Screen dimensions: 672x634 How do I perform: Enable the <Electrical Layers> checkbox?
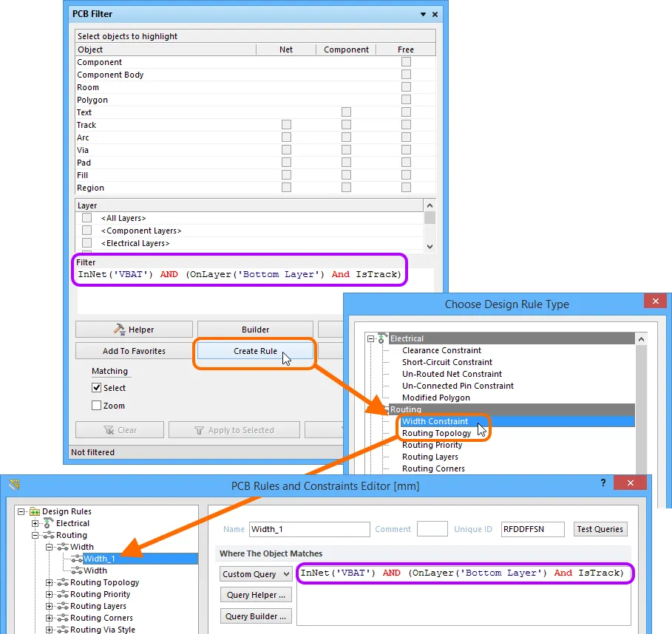point(87,243)
